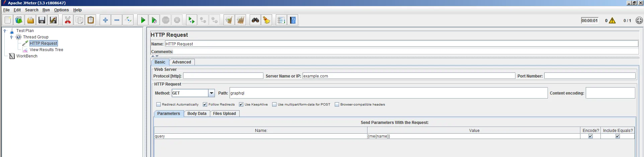Open the Options menu
This screenshot has width=644, height=157.
tap(62, 10)
